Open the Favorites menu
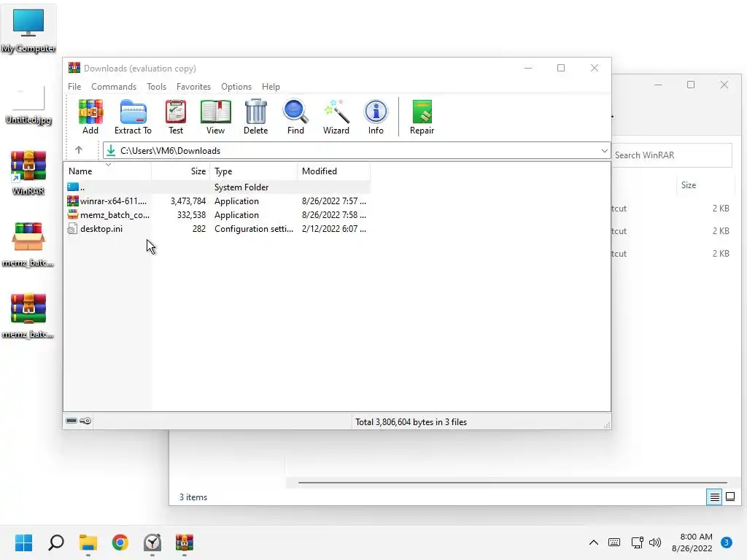This screenshot has height=560, width=747. 193,87
